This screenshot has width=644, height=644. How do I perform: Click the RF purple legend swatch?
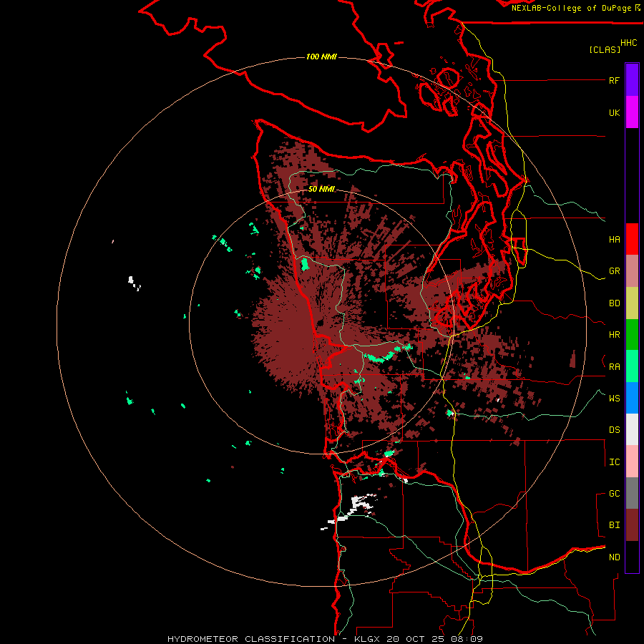tap(632, 80)
